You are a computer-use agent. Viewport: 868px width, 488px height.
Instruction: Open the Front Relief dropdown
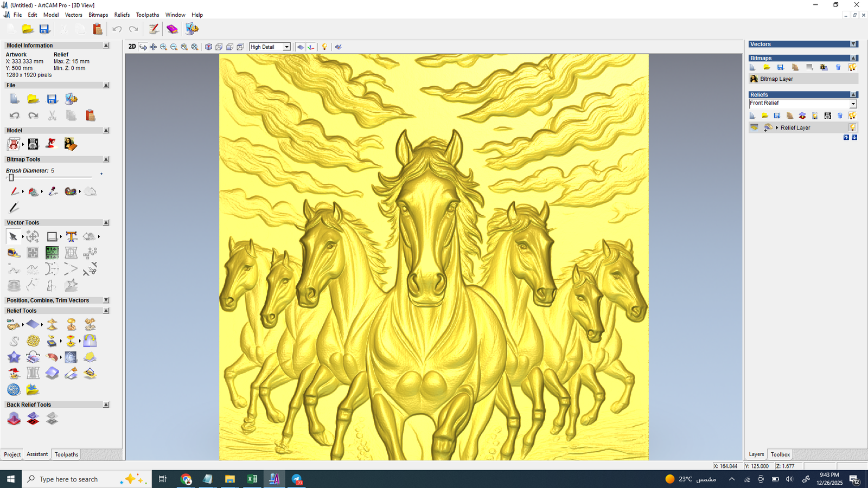(x=853, y=104)
